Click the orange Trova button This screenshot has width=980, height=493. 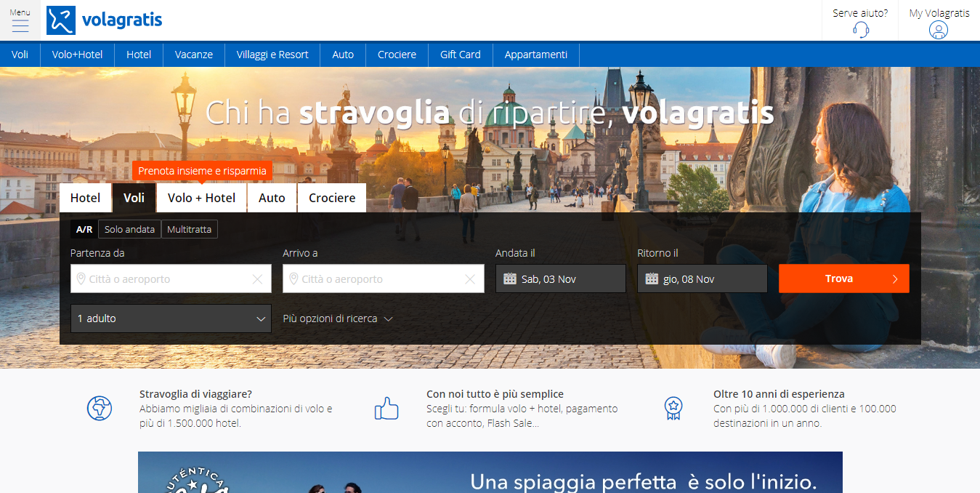click(x=843, y=278)
